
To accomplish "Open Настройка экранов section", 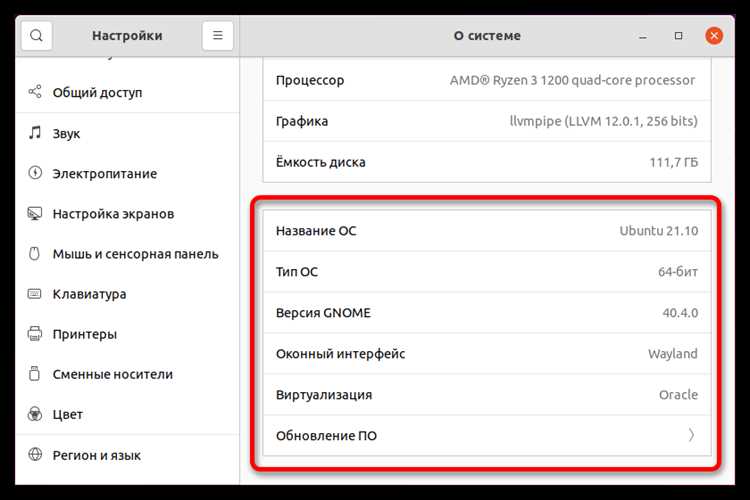I will [x=127, y=214].
